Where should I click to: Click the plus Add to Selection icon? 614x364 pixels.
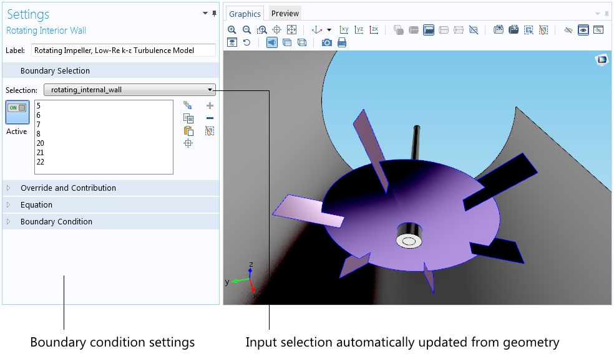pyautogui.click(x=210, y=105)
